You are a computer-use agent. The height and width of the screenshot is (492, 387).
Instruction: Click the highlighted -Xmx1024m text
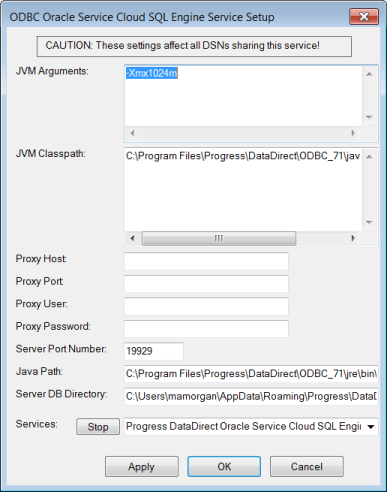pos(152,73)
